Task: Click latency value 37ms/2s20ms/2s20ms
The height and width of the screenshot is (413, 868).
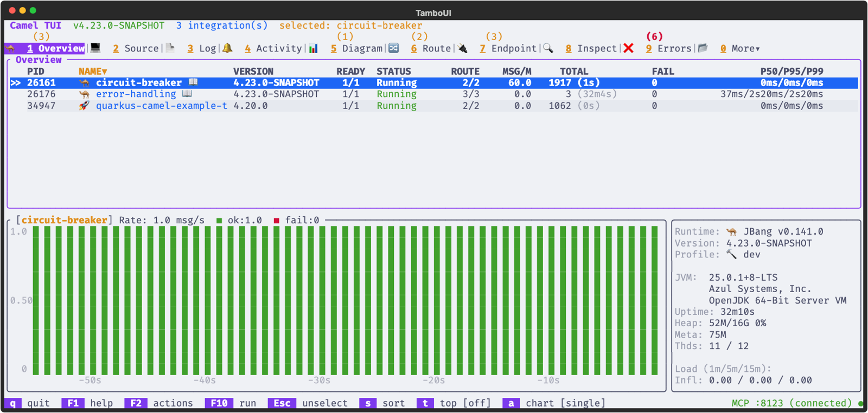Action: click(x=772, y=94)
